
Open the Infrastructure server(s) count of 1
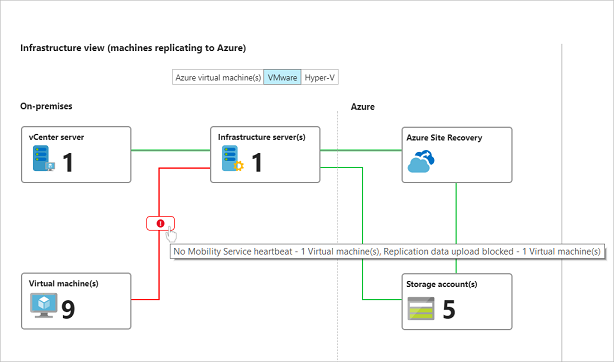257,163
